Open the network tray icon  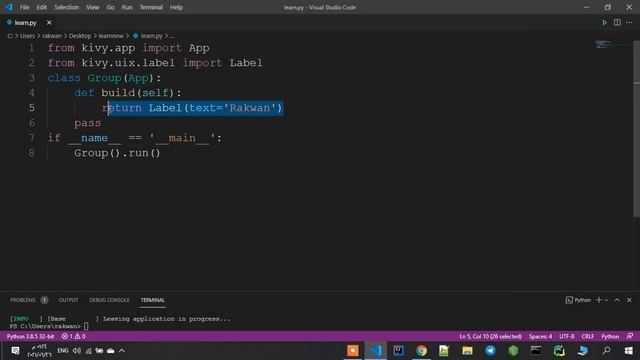(x=88, y=351)
